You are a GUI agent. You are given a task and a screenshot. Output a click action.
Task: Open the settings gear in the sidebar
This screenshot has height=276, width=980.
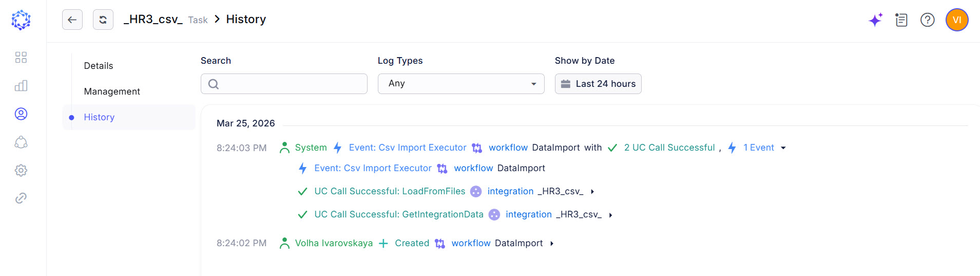[21, 170]
